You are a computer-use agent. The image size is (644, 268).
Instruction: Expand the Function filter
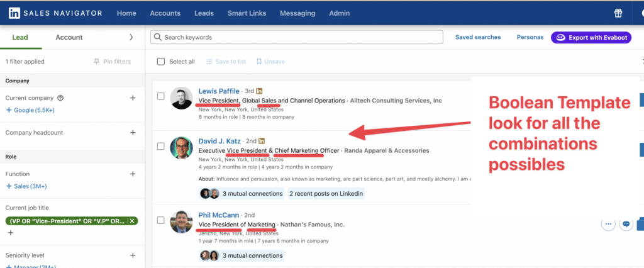point(133,174)
